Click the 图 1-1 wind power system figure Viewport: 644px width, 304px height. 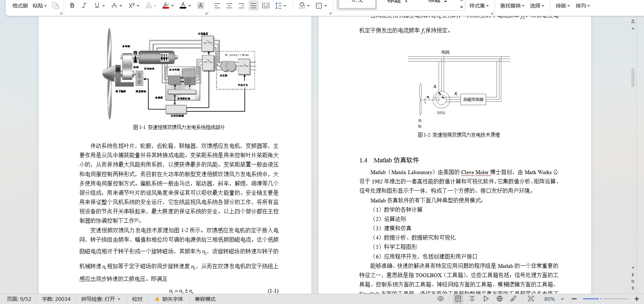[x=179, y=74]
